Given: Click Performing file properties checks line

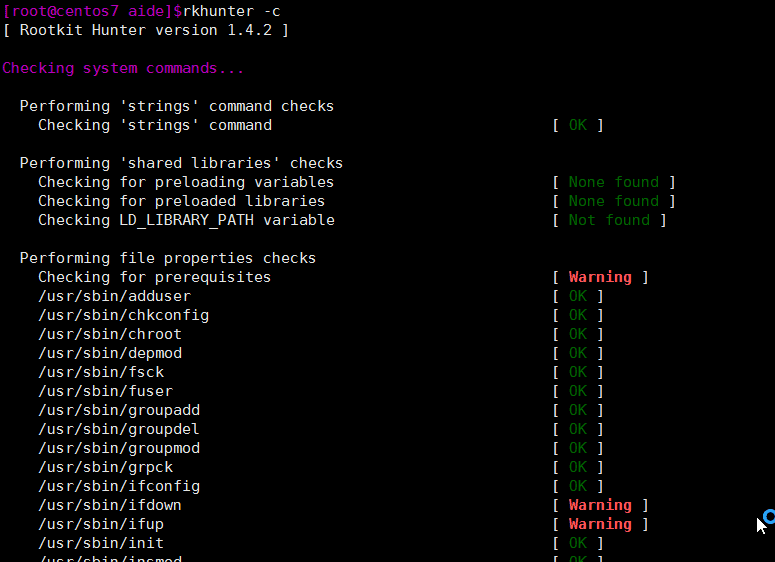Looking at the screenshot, I should (x=168, y=258).
